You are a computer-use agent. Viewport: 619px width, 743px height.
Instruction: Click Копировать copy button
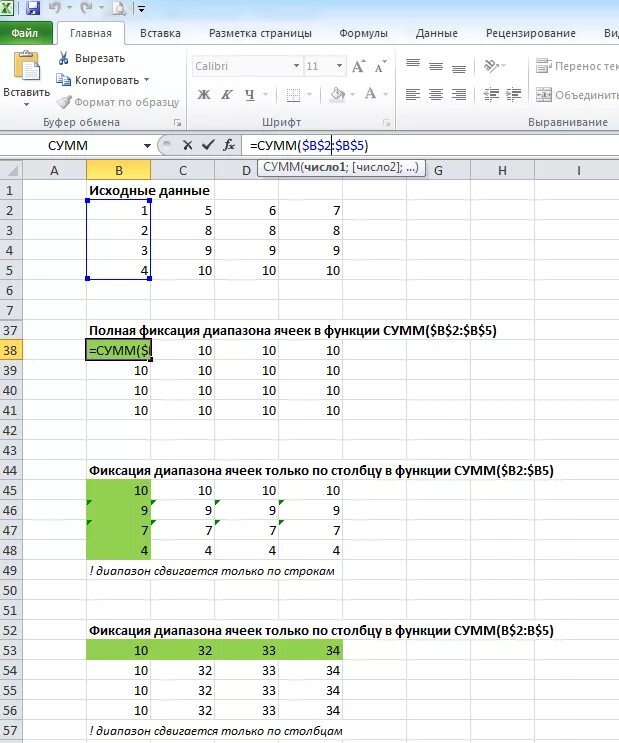point(98,80)
